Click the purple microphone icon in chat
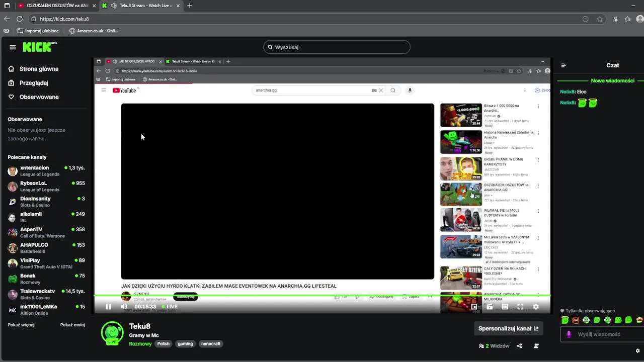Viewport: 644px width, 362px height. [569, 334]
